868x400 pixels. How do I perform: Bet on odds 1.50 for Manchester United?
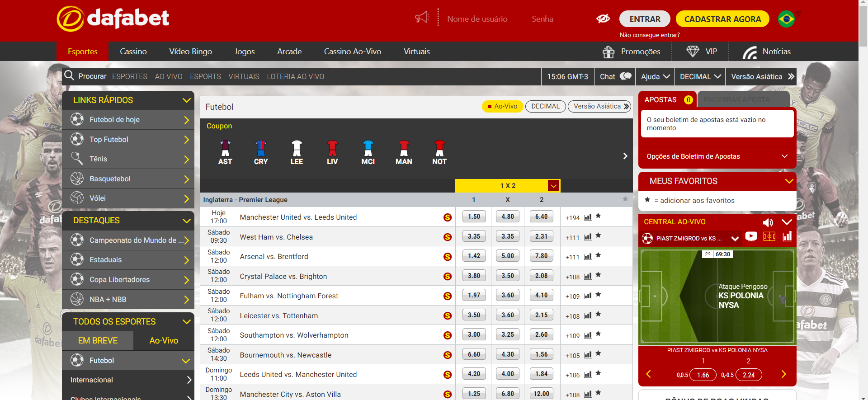click(474, 216)
